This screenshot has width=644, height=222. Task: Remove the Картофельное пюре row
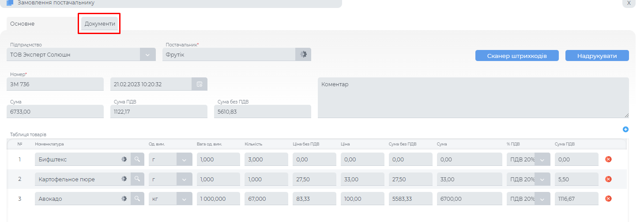[x=608, y=179]
